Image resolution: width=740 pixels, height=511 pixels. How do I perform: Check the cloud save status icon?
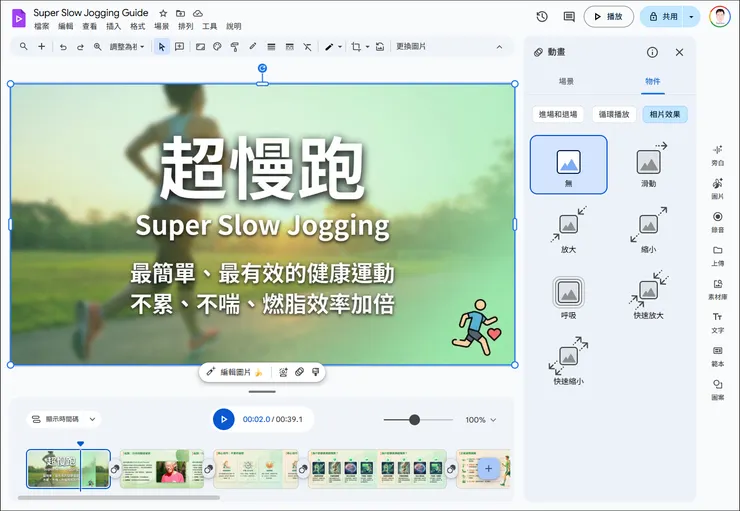(198, 13)
